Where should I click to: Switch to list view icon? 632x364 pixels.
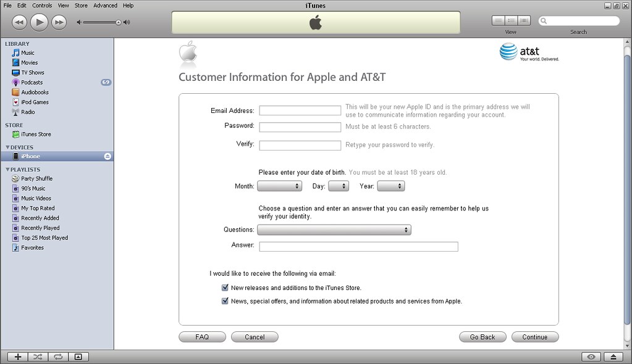pyautogui.click(x=499, y=20)
